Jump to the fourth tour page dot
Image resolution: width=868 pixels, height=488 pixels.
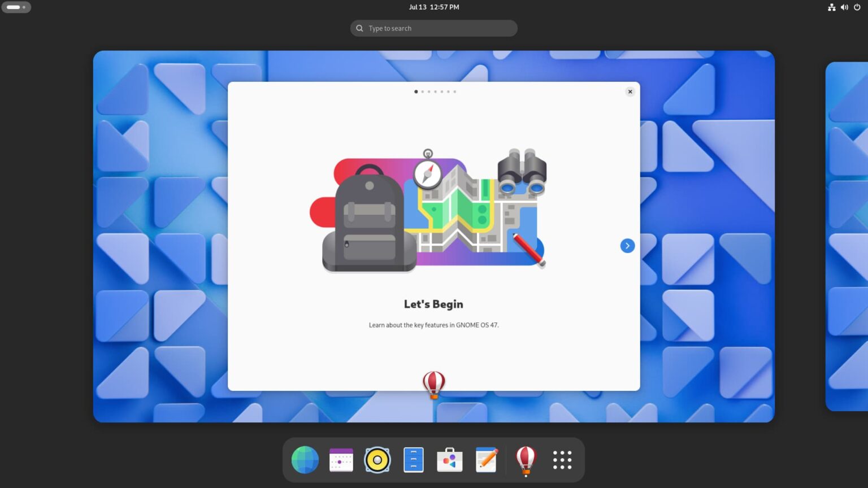tap(435, 91)
